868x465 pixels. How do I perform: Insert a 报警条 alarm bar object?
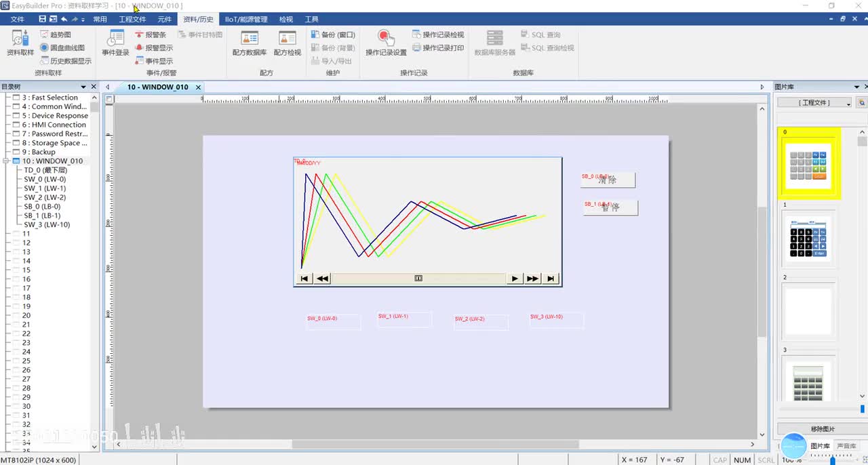150,35
